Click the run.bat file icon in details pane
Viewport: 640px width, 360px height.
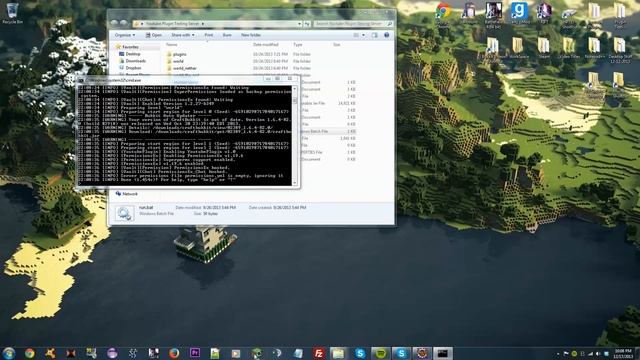tap(124, 213)
